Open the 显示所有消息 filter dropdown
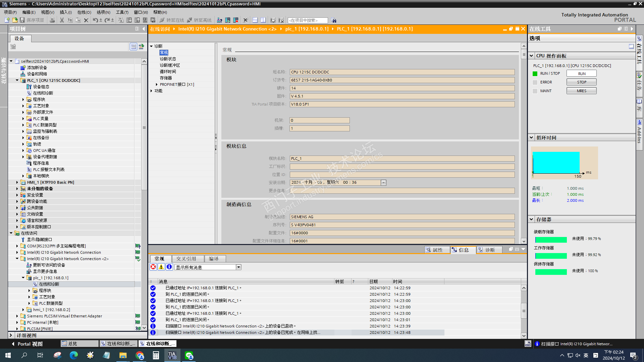644x362 pixels. [x=238, y=267]
